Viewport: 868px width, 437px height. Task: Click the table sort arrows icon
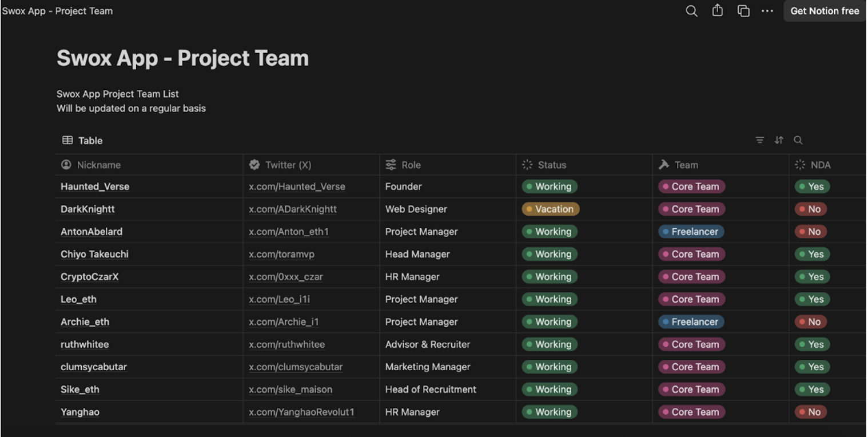[x=779, y=140]
